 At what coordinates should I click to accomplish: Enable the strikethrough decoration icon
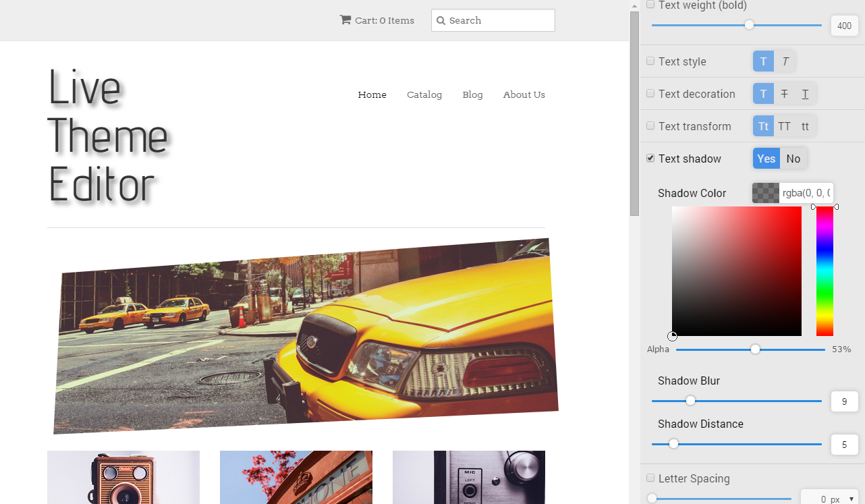point(784,93)
